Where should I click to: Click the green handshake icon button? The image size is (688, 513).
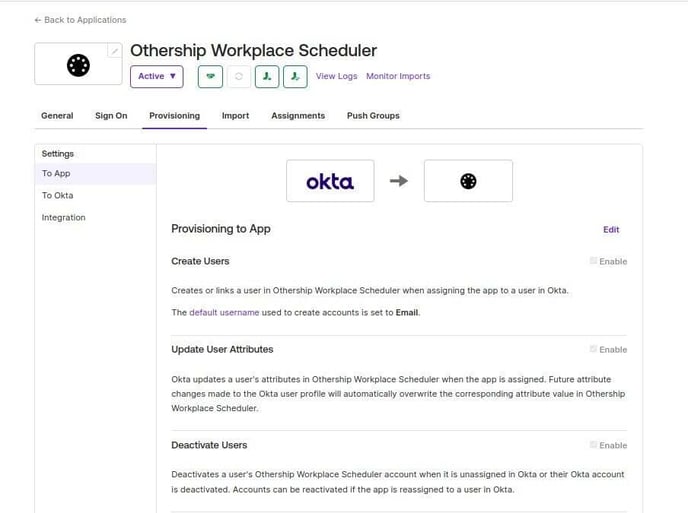210,76
